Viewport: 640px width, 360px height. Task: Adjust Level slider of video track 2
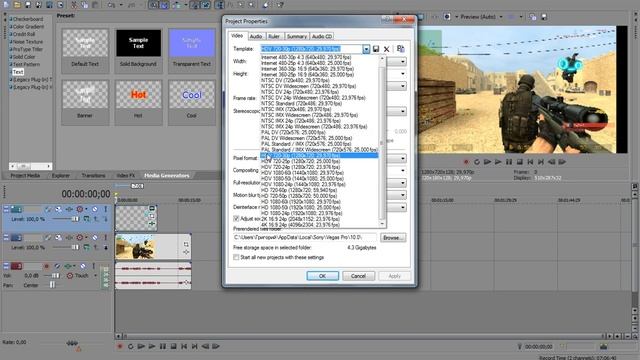pyautogui.click(x=75, y=247)
